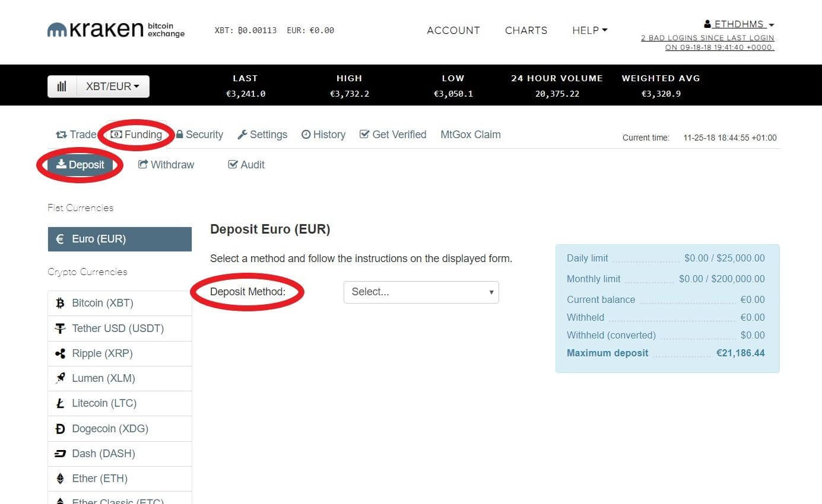The image size is (822, 504).
Task: Click the Dash symbol icon
Action: click(x=60, y=454)
